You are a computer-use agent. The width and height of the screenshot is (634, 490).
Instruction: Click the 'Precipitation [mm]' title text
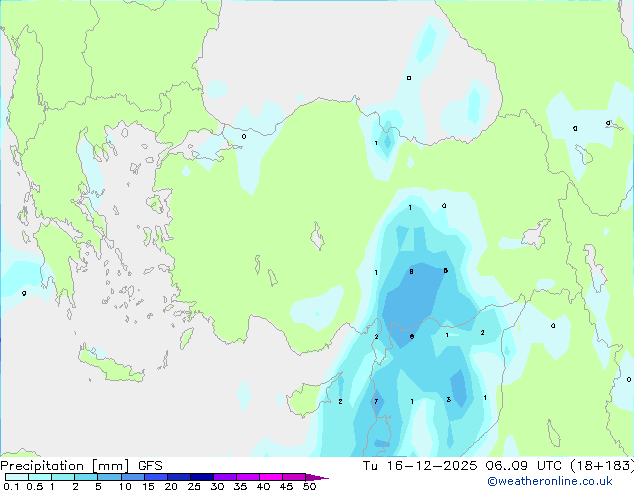pyautogui.click(x=65, y=466)
